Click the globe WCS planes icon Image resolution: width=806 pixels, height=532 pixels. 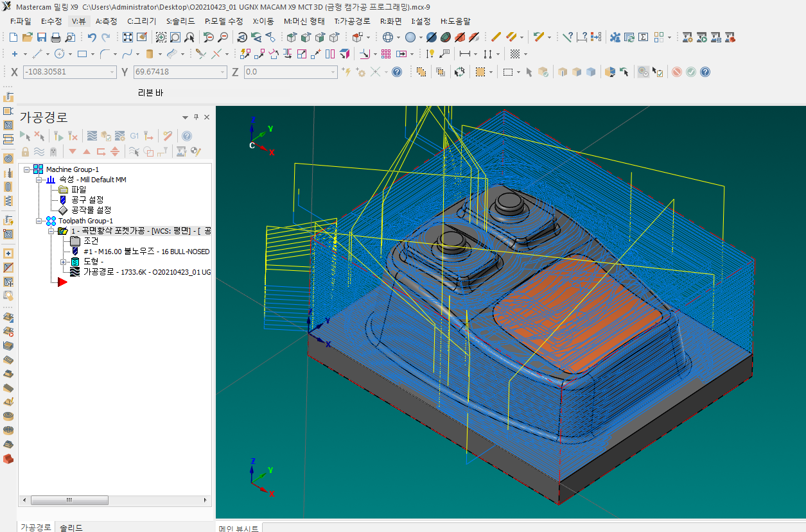tap(387, 37)
